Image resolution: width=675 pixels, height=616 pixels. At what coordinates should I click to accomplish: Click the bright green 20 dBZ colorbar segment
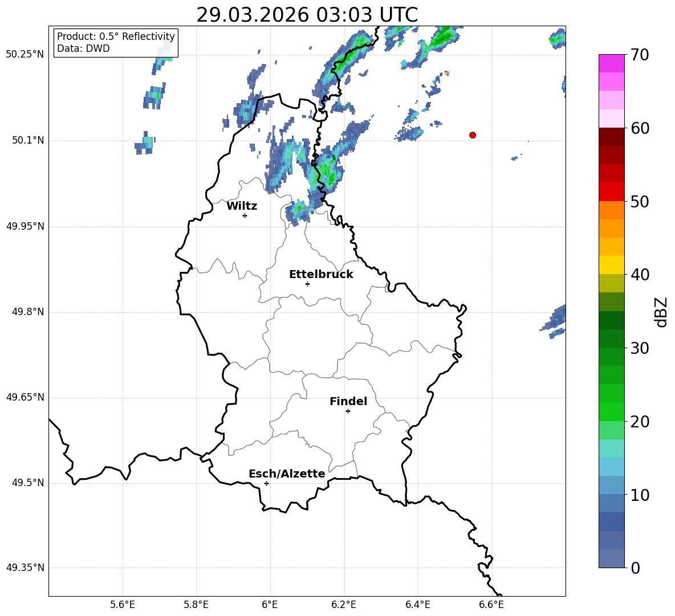pos(611,411)
